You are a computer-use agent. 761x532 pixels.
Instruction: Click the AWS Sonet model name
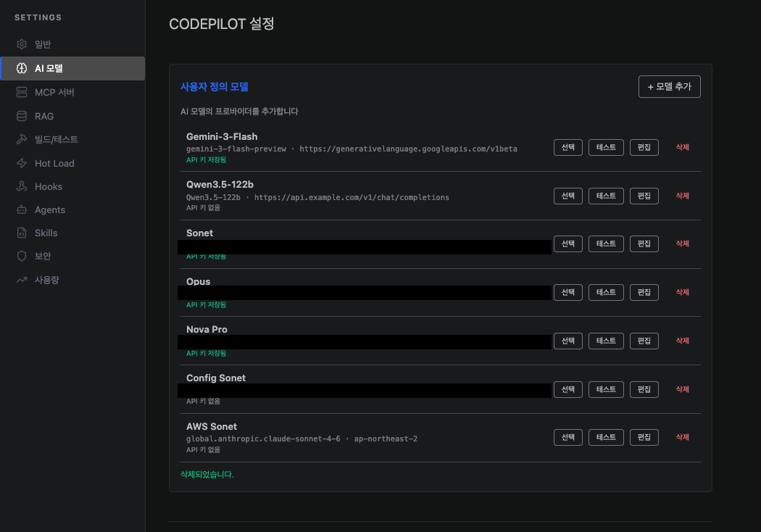(x=212, y=427)
